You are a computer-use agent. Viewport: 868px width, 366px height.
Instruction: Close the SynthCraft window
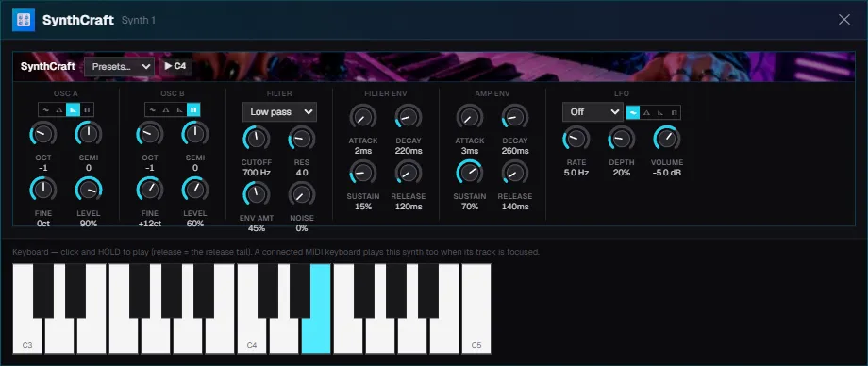pyautogui.click(x=844, y=20)
